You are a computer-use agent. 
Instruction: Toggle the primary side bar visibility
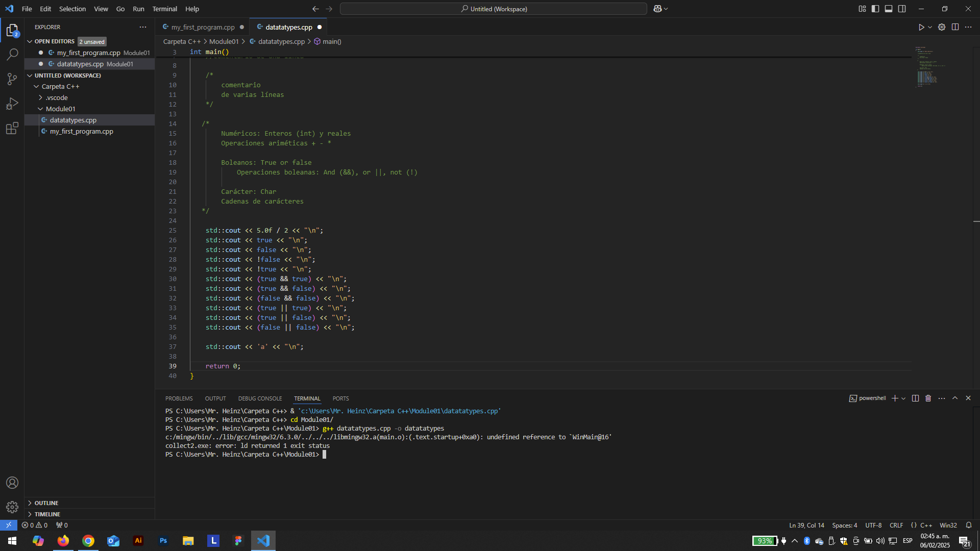pos(875,9)
